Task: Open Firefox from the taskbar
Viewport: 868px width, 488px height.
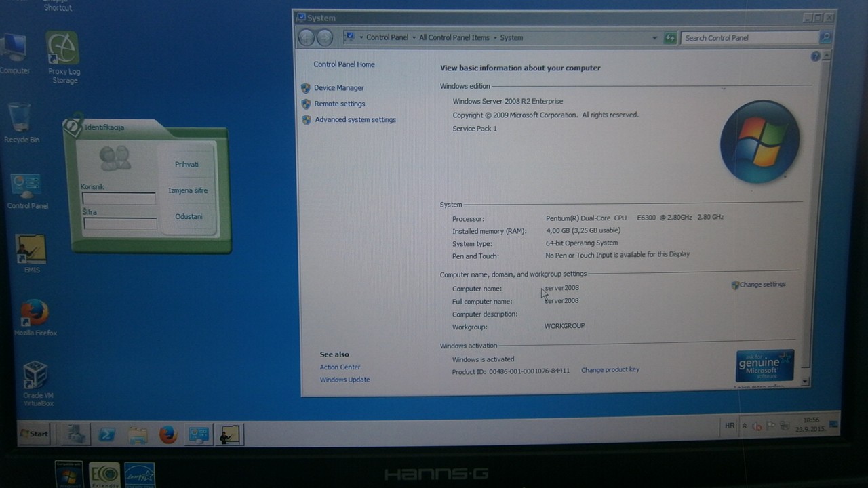Action: click(x=168, y=434)
